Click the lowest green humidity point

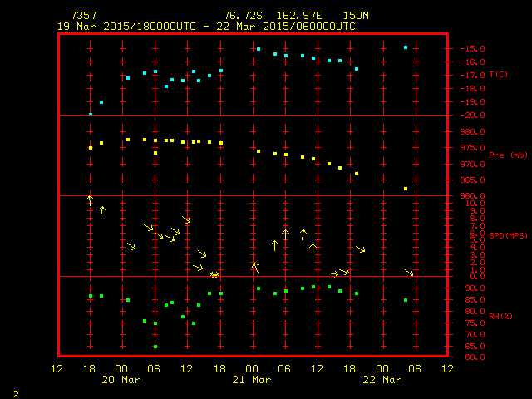tap(155, 347)
